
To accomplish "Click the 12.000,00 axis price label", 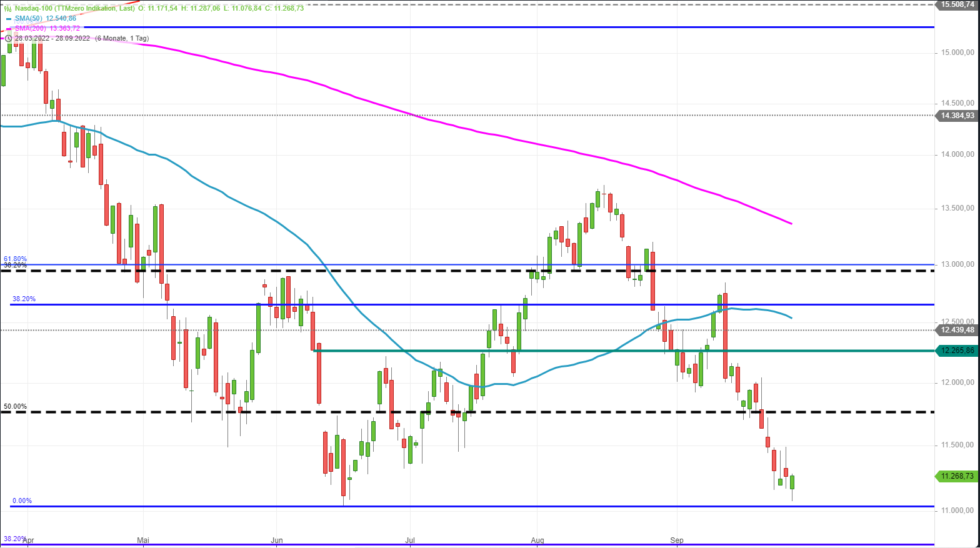I will pyautogui.click(x=957, y=382).
